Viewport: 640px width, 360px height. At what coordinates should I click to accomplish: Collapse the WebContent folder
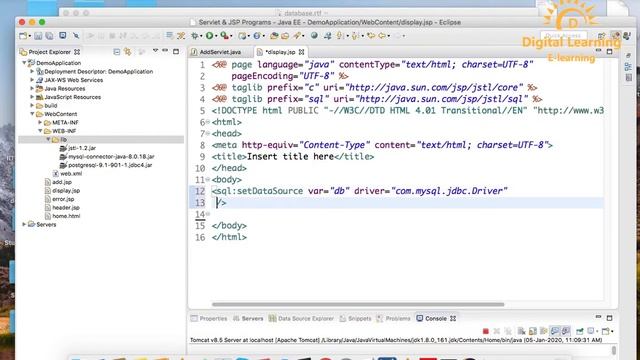[x=32, y=114]
